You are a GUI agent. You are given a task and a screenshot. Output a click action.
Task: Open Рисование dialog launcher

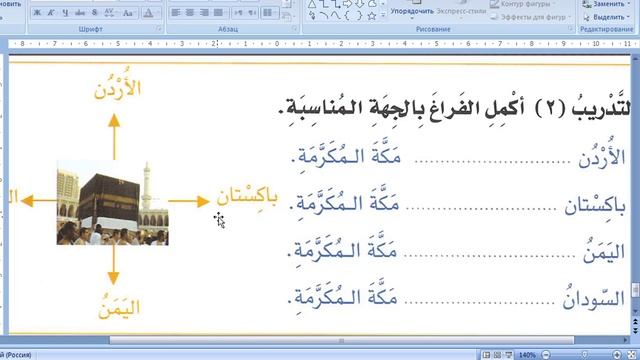point(571,29)
